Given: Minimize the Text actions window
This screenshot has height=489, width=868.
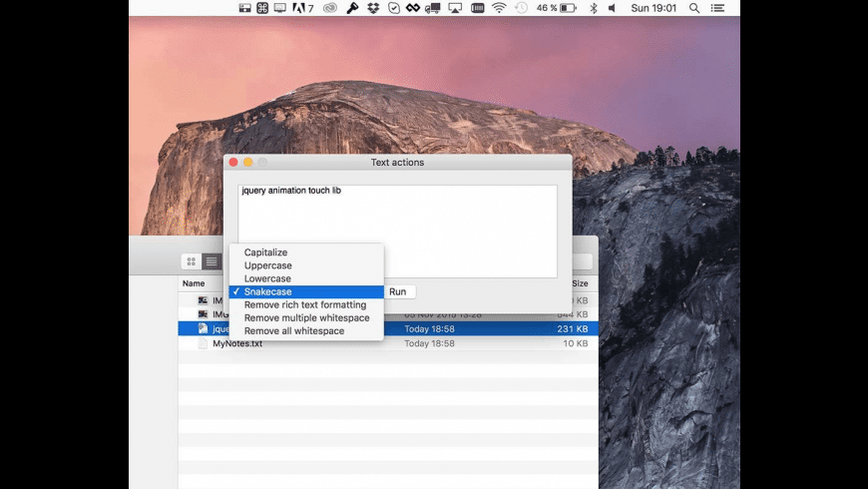Looking at the screenshot, I should pos(248,163).
